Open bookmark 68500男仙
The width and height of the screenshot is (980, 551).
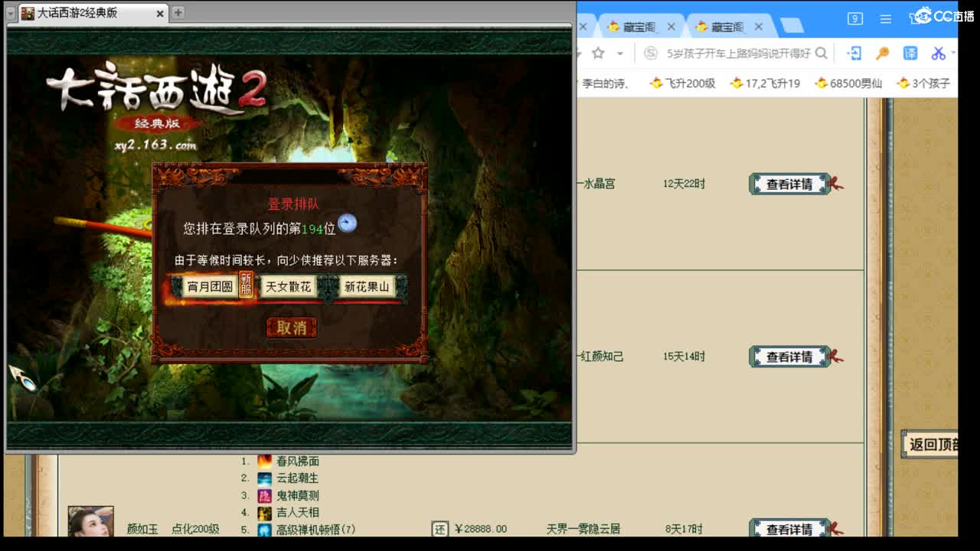point(848,83)
